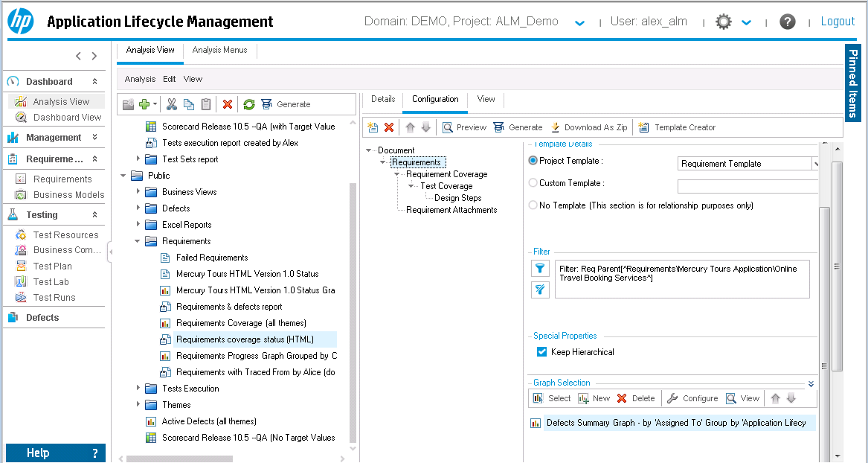Screen dimensions: 868x463
Task: Open the help question mark icon
Action: (788, 22)
